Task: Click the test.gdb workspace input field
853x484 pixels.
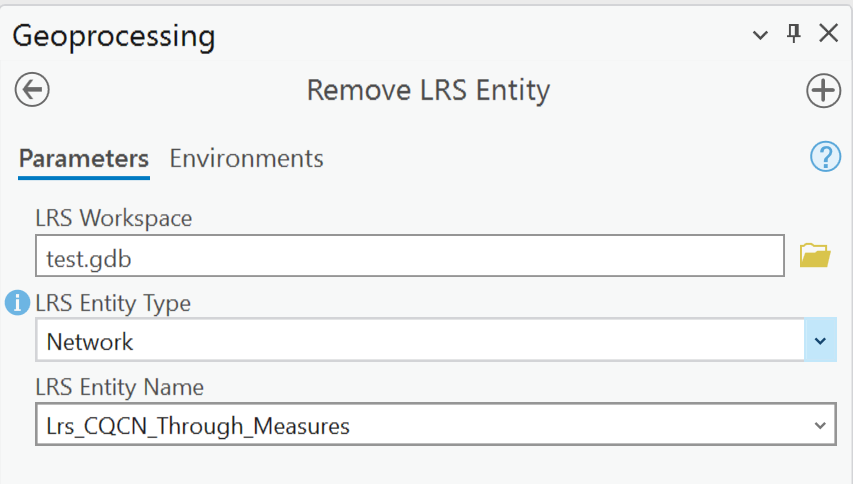Action: pyautogui.click(x=409, y=257)
